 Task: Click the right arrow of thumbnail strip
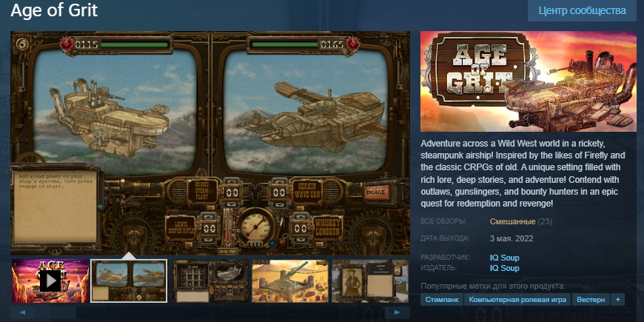[398, 312]
